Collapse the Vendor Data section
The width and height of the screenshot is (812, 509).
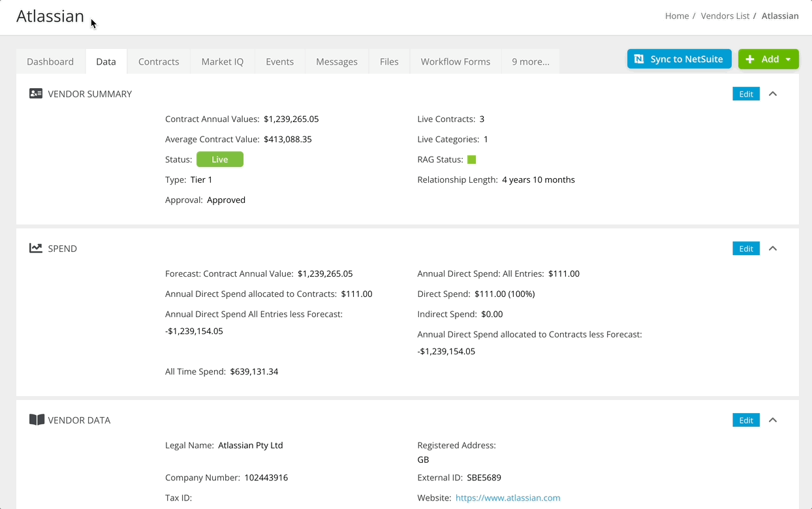[773, 420]
